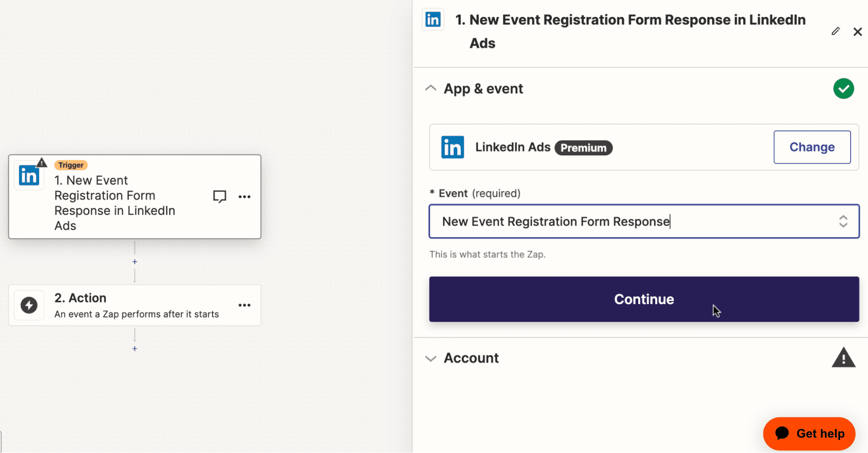Select the trigger step title text
The width and height of the screenshot is (868, 453).
(115, 203)
